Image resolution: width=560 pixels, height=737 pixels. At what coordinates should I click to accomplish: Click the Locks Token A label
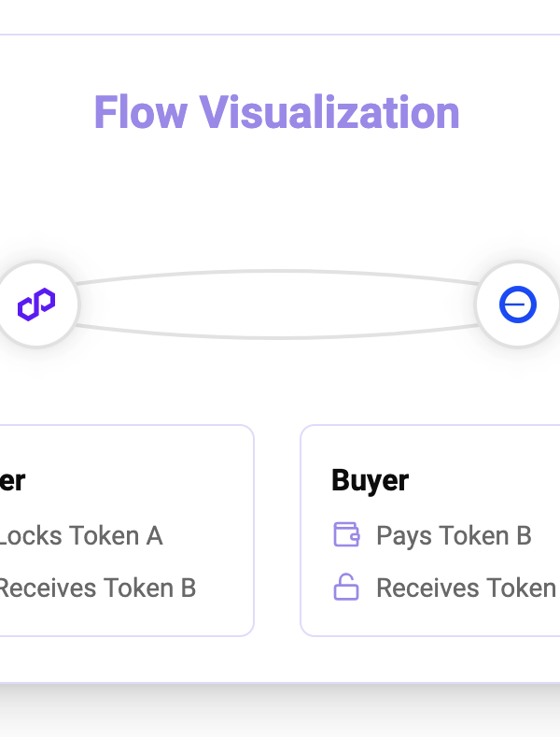coord(81,535)
